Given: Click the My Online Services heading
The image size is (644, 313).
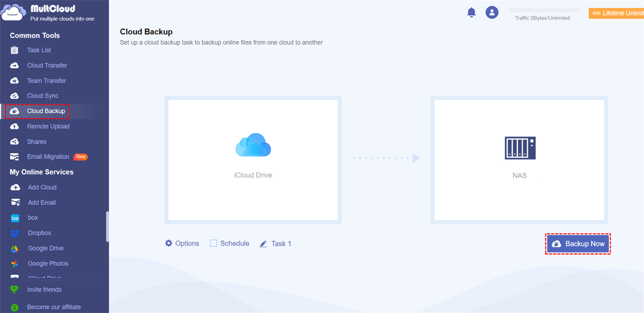Looking at the screenshot, I should 41,172.
